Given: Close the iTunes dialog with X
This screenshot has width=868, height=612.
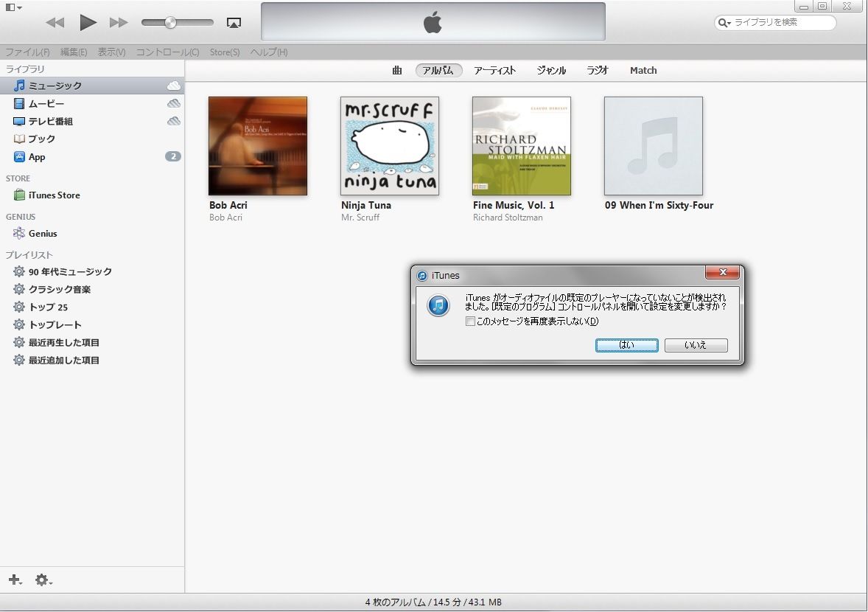Looking at the screenshot, I should (722, 272).
